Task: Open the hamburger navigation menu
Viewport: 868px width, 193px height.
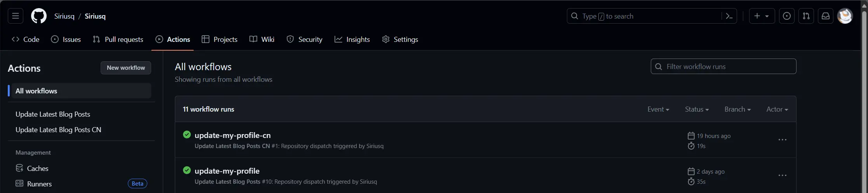Action: [16, 16]
